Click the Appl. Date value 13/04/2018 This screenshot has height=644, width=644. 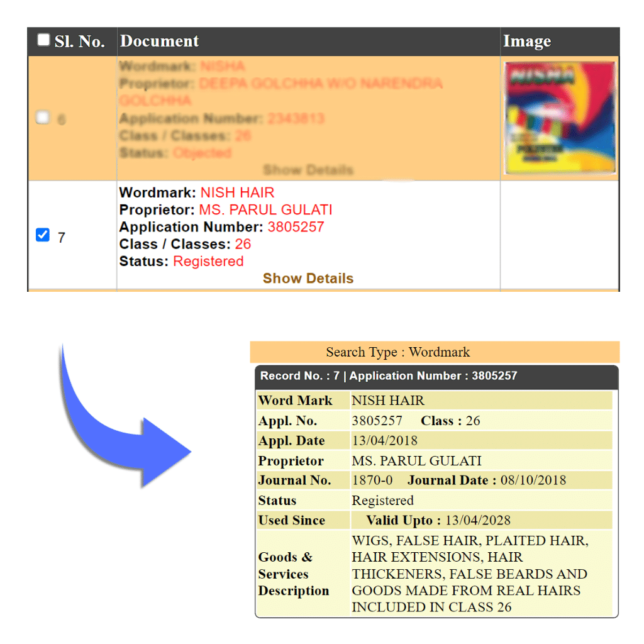(384, 440)
